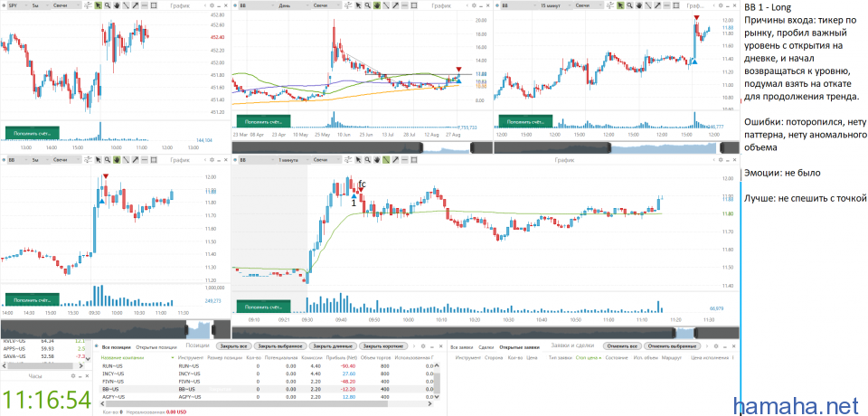Screen dimensions: 868x416
Task: Pick the line tool in BB 1-minute chart
Action: coord(386,160)
